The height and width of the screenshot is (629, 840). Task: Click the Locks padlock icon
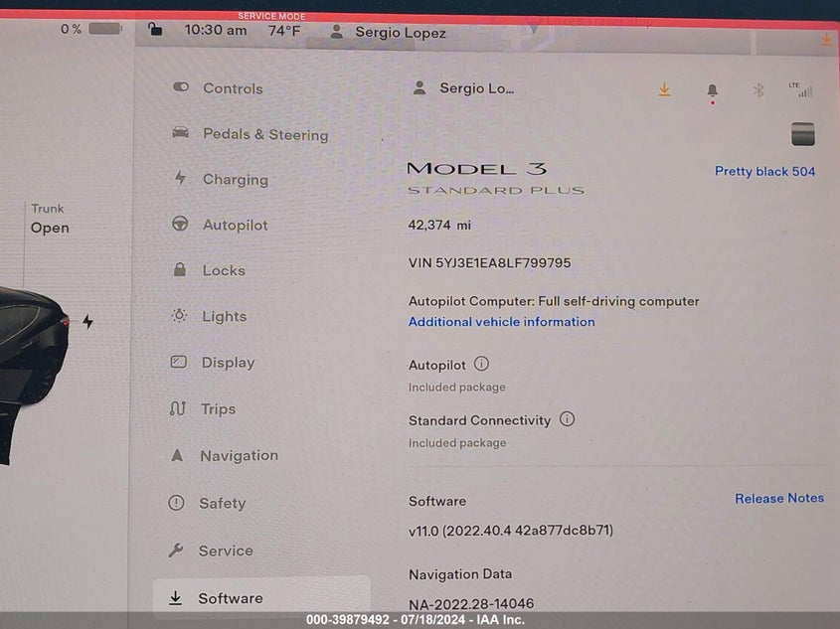(x=180, y=269)
